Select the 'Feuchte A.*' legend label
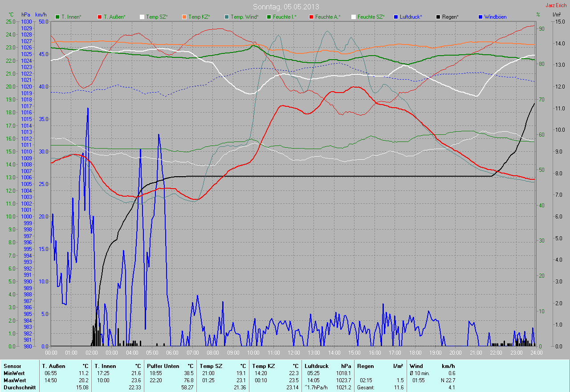This screenshot has height=392, width=570. (328, 17)
